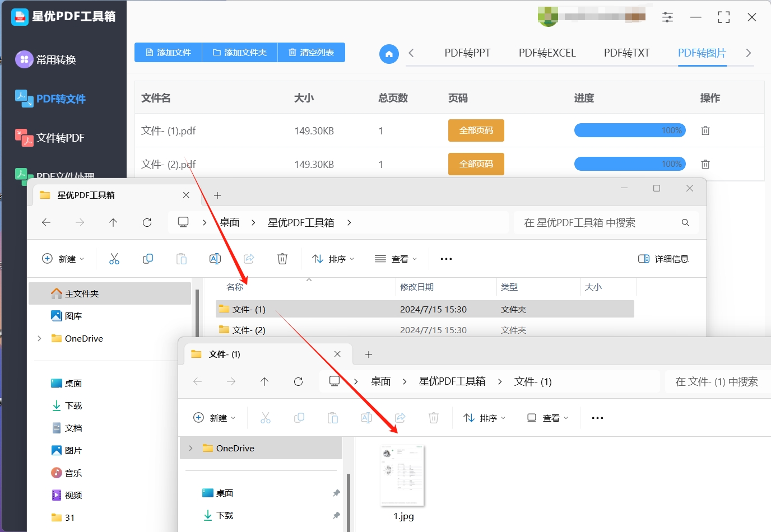771x532 pixels.
Task: Expand OneDrive in 星优PDF工具箱 Explorer navigation
Action: click(x=39, y=338)
